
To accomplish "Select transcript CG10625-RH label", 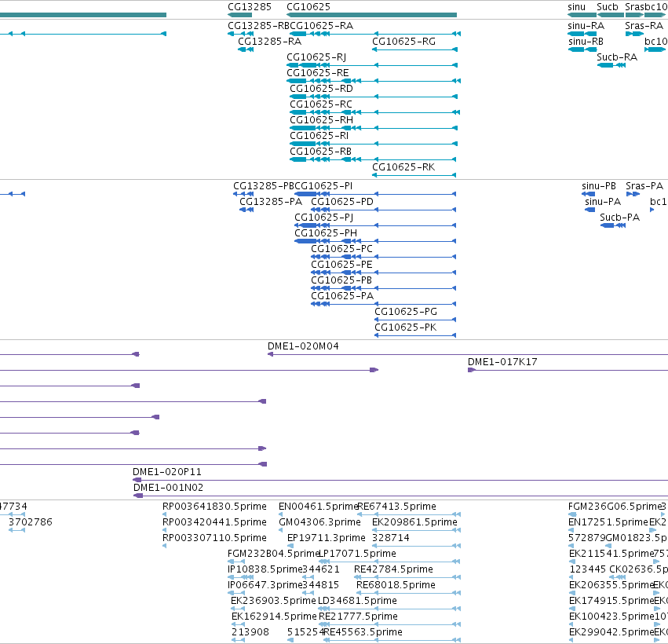I will 321,121.
